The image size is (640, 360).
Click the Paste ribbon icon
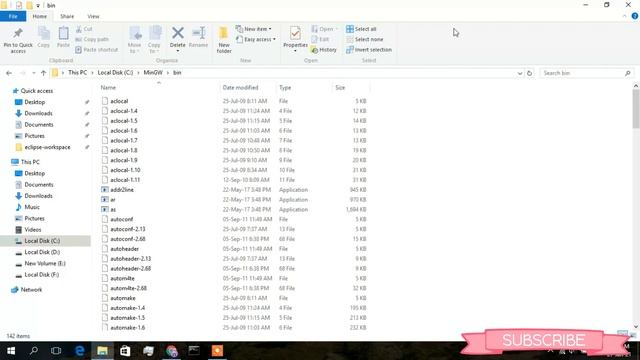pyautogui.click(x=63, y=33)
